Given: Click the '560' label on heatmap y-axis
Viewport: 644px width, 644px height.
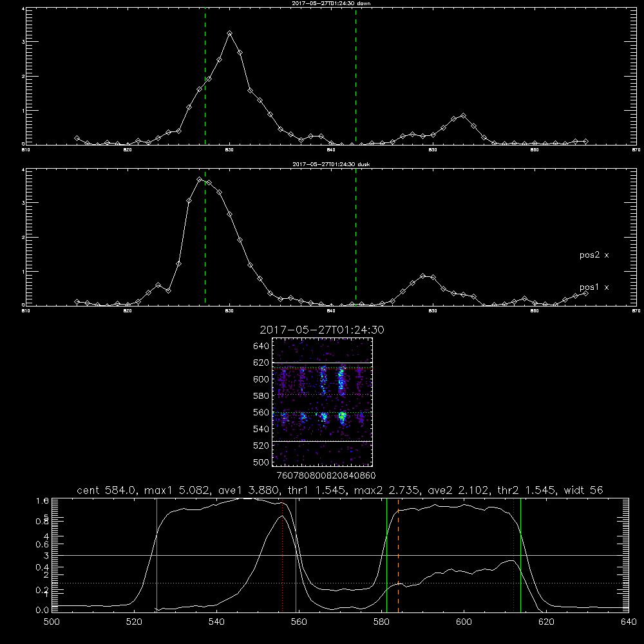Looking at the screenshot, I should tap(261, 412).
